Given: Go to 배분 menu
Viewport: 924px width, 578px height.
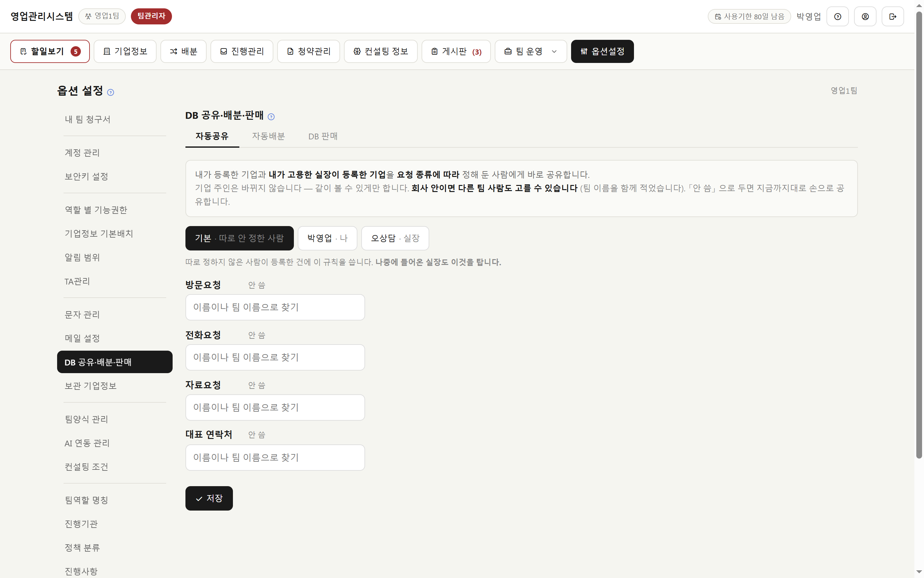Looking at the screenshot, I should point(183,51).
